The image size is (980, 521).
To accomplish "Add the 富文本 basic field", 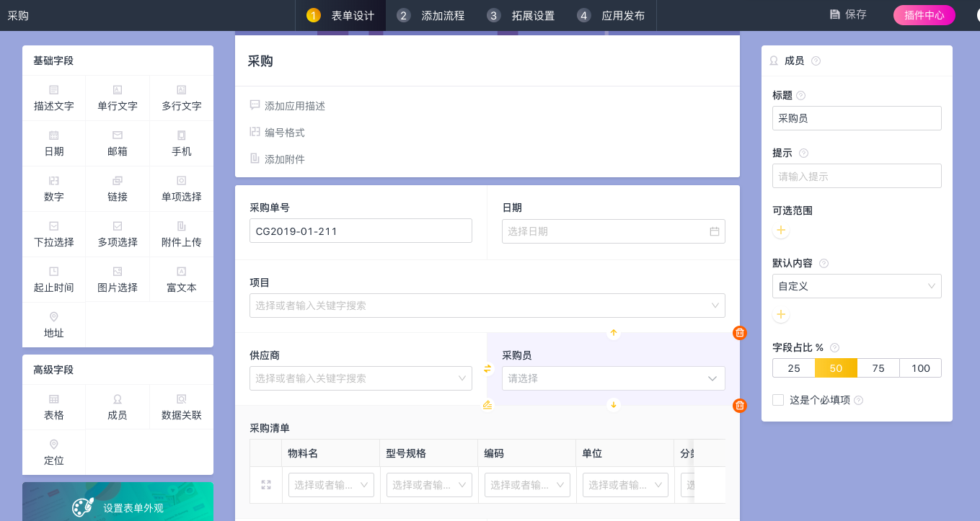I will point(181,279).
